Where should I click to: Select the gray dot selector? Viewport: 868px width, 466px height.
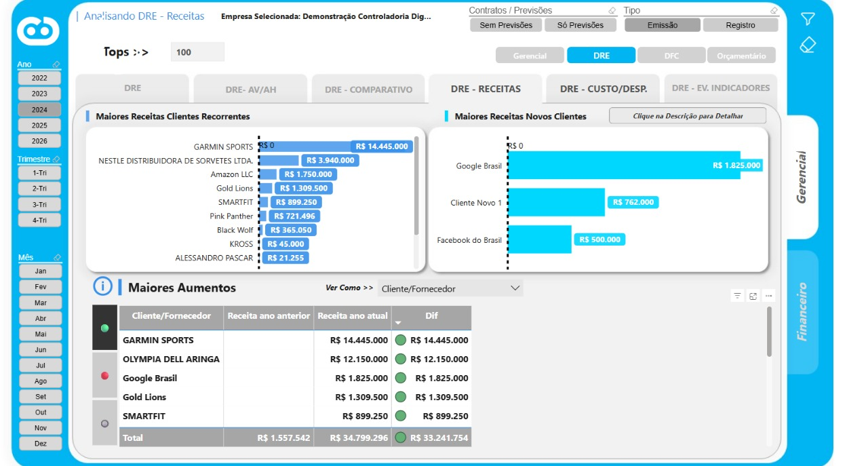[x=104, y=423]
